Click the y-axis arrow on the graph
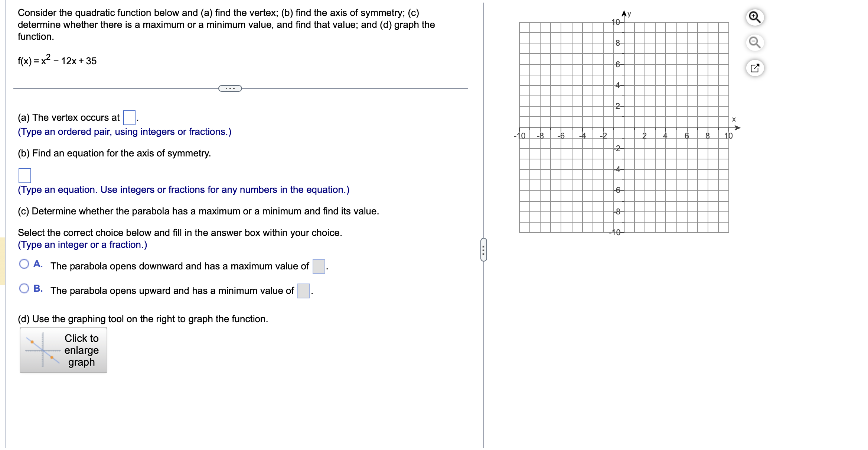This screenshot has width=868, height=450. [624, 13]
